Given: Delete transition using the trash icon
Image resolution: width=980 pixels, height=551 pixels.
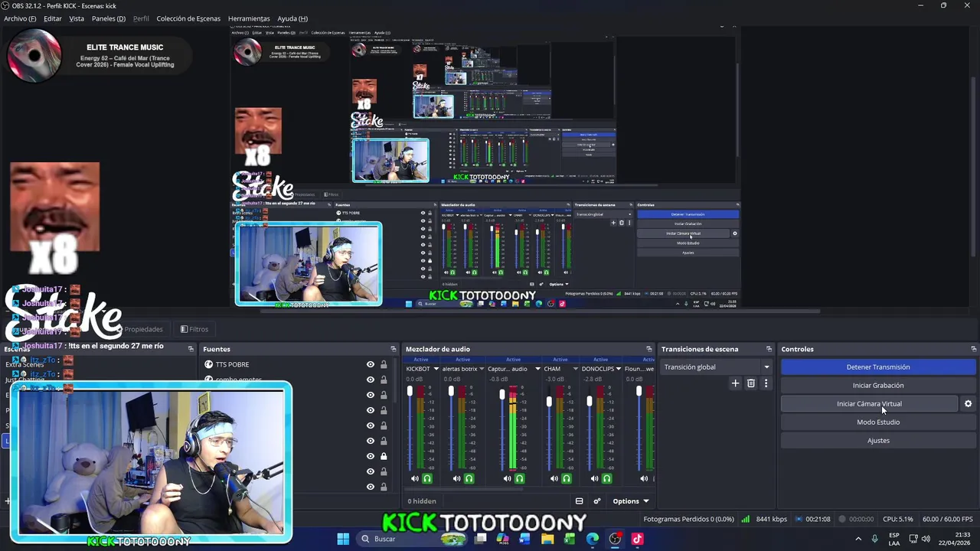Looking at the screenshot, I should [750, 383].
